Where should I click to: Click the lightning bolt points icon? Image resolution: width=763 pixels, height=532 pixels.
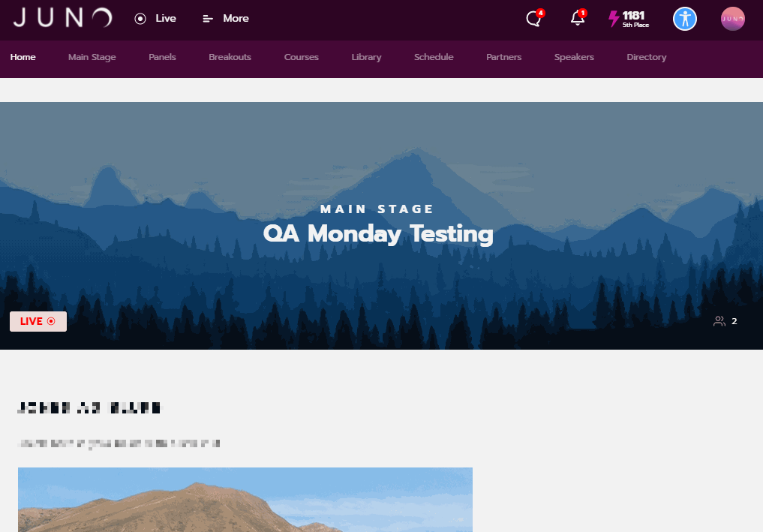pyautogui.click(x=614, y=19)
